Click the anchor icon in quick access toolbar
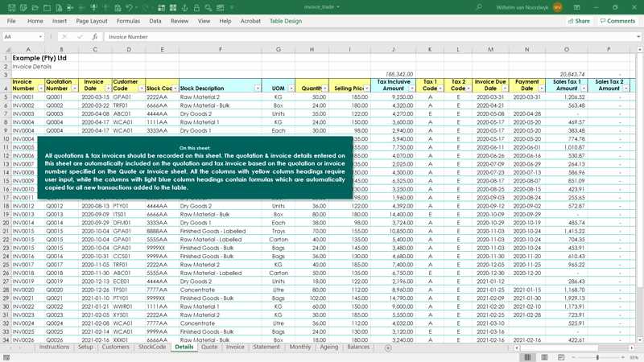The width and height of the screenshot is (644, 362). coord(185,8)
